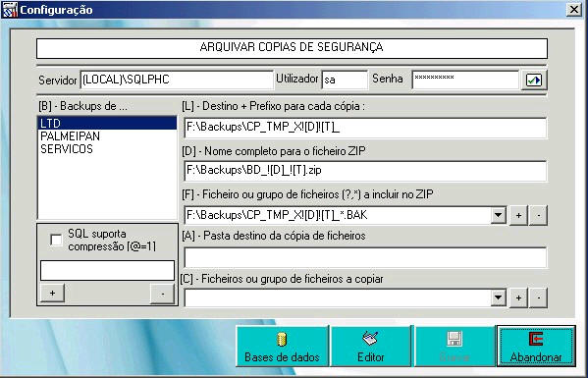Select LTD in the backups list
588x378 pixels.
coord(107,124)
